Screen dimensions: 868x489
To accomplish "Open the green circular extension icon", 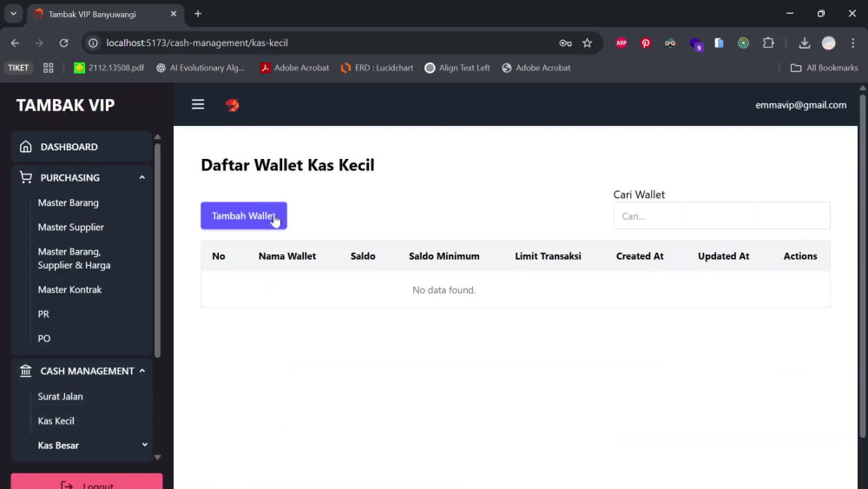I will coord(744,43).
